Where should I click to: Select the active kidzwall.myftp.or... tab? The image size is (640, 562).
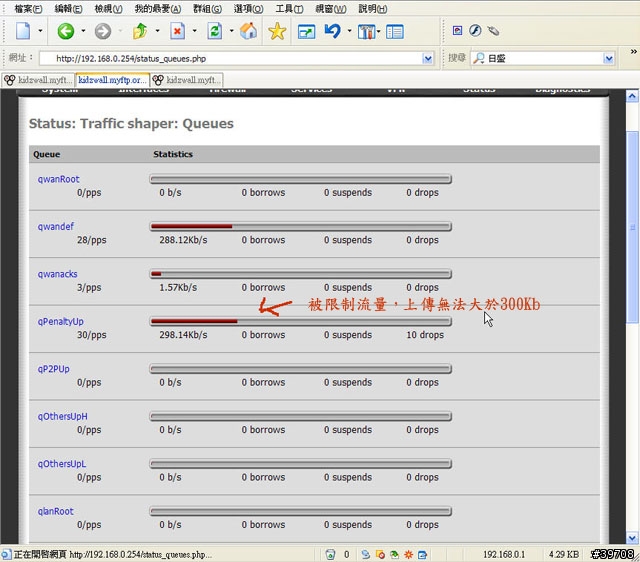click(112, 80)
